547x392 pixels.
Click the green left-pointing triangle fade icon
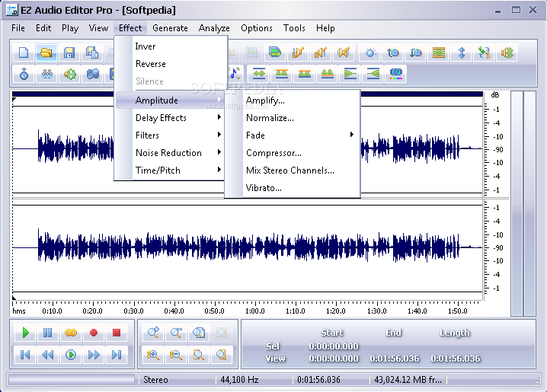[373, 74]
